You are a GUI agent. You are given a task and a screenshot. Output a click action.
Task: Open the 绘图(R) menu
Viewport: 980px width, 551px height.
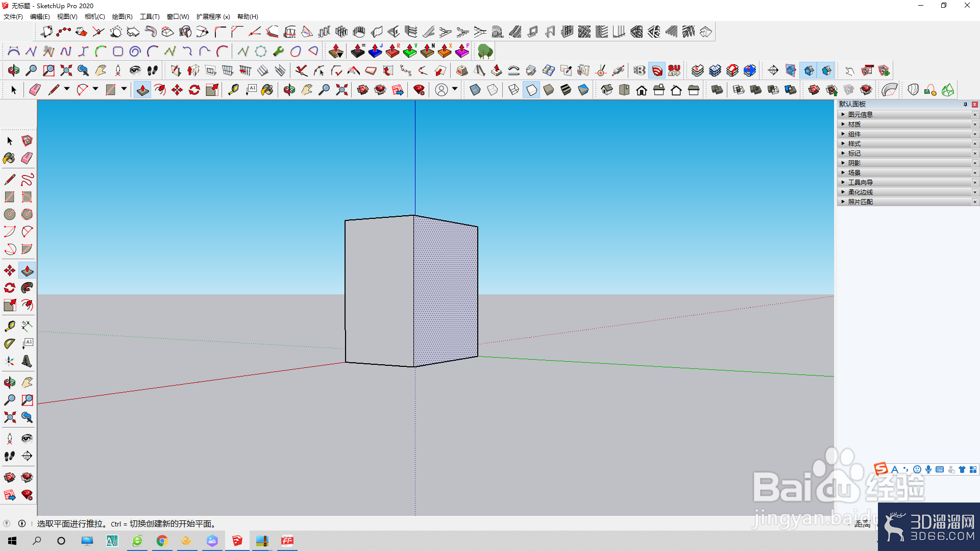122,16
